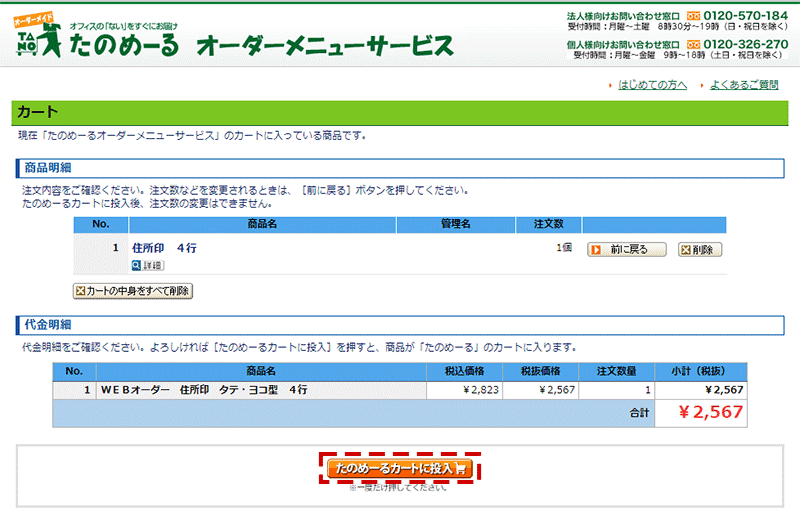Click the たのめーる logo in the header
The height and width of the screenshot is (516, 800).
[x=97, y=36]
